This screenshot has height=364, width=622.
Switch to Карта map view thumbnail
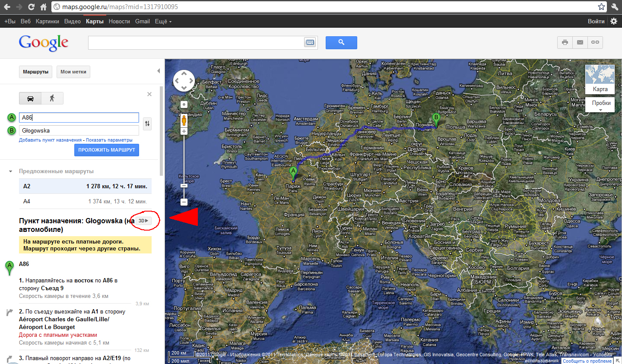point(600,79)
